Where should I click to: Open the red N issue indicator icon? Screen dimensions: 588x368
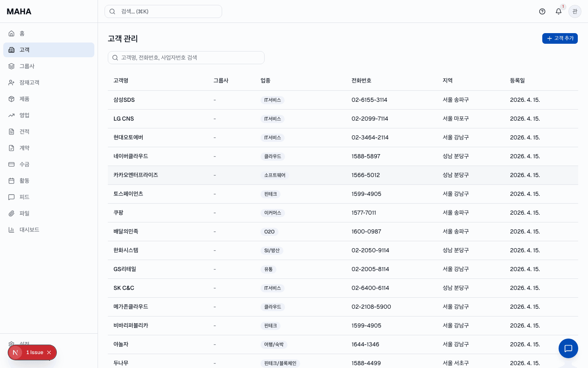[15, 352]
